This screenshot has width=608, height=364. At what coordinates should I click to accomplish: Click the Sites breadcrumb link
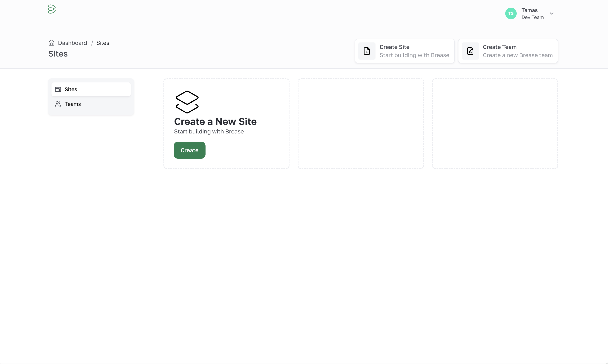click(103, 43)
